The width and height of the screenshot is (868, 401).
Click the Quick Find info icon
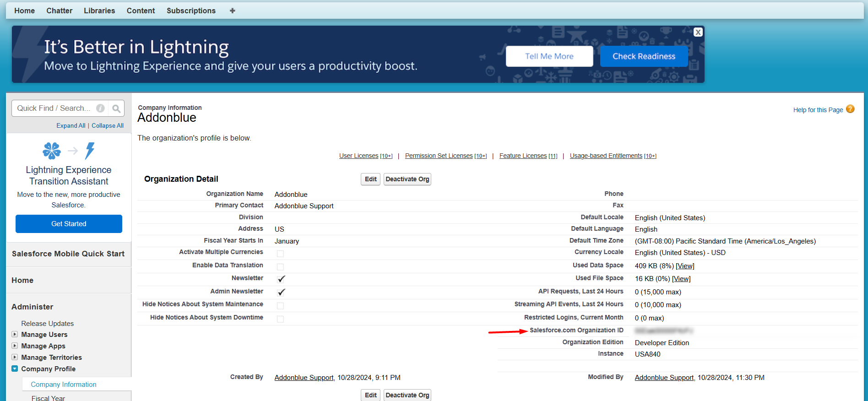100,108
